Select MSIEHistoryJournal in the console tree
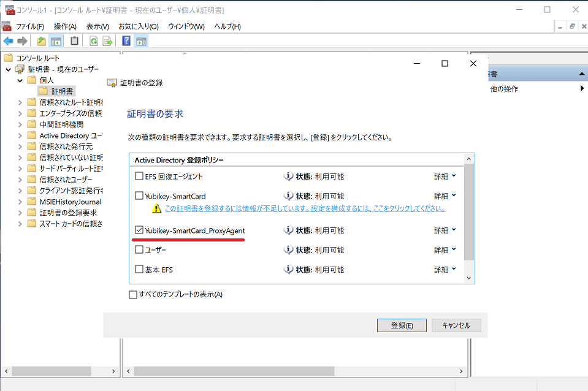The width and height of the screenshot is (588, 391). click(70, 202)
